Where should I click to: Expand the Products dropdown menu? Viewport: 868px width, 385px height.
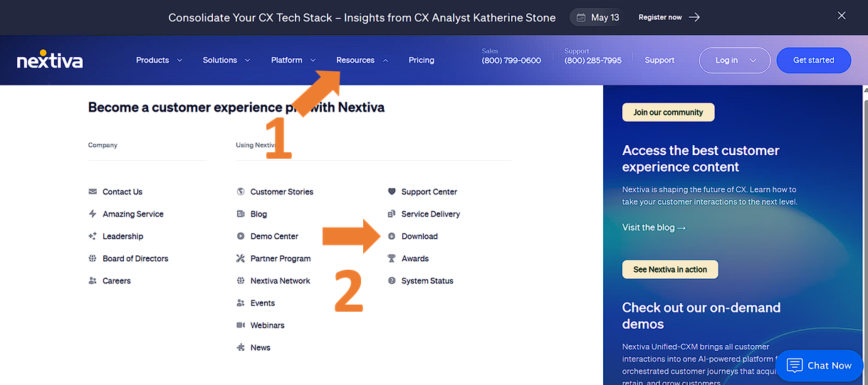[159, 60]
